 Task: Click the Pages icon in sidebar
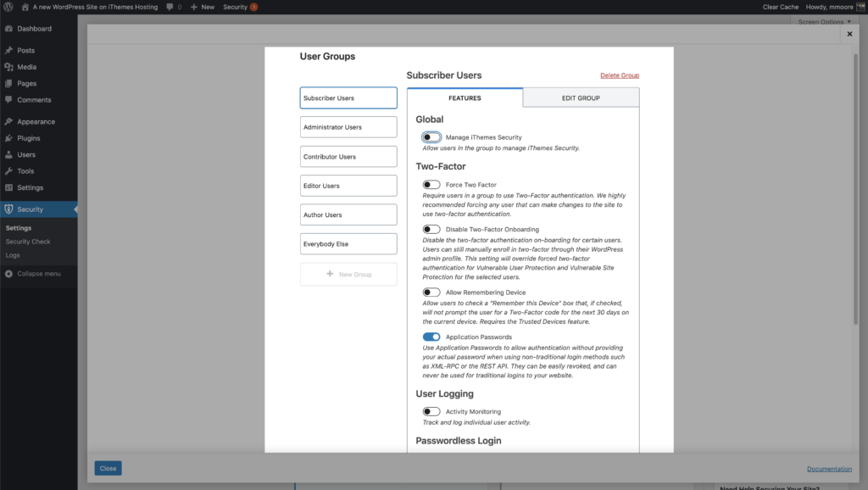pos(8,84)
